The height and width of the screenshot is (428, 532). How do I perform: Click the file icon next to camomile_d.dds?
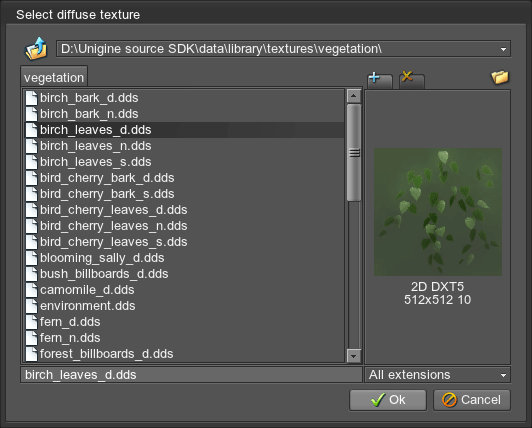[x=32, y=290]
